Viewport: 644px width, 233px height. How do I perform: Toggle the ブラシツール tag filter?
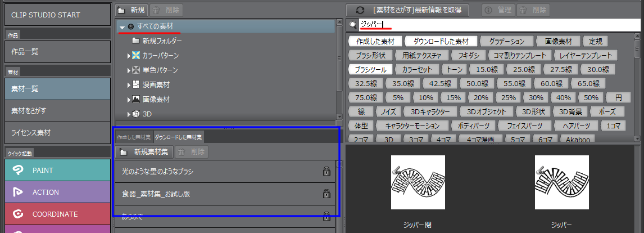point(370,70)
